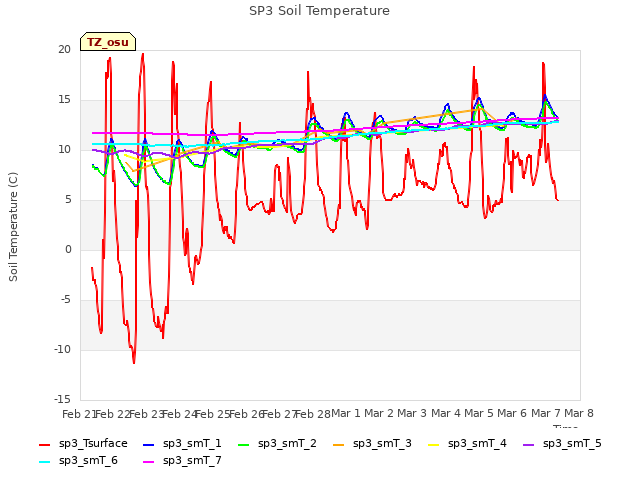The width and height of the screenshot is (640, 480).
Task: Click the Mar 8 x-axis tick label
Action: (x=579, y=413)
